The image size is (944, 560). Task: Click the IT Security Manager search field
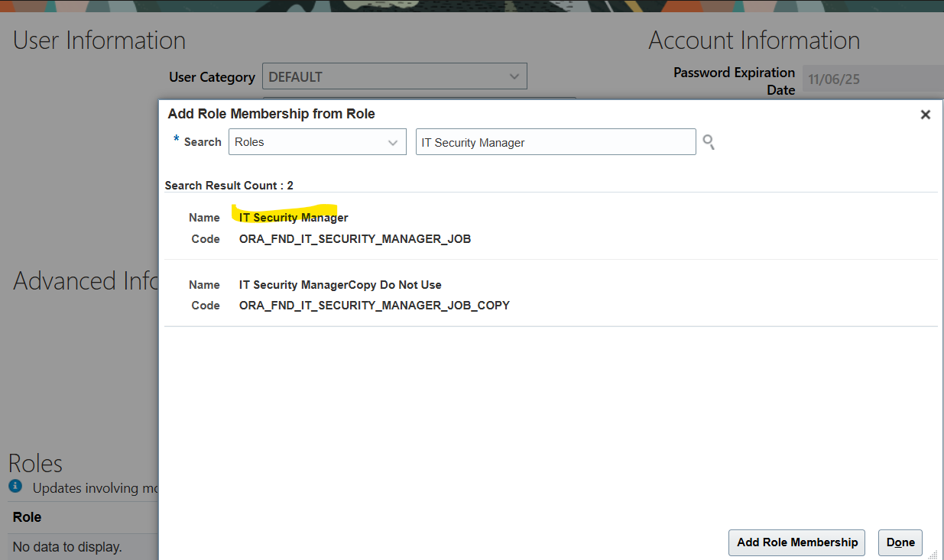click(x=555, y=142)
